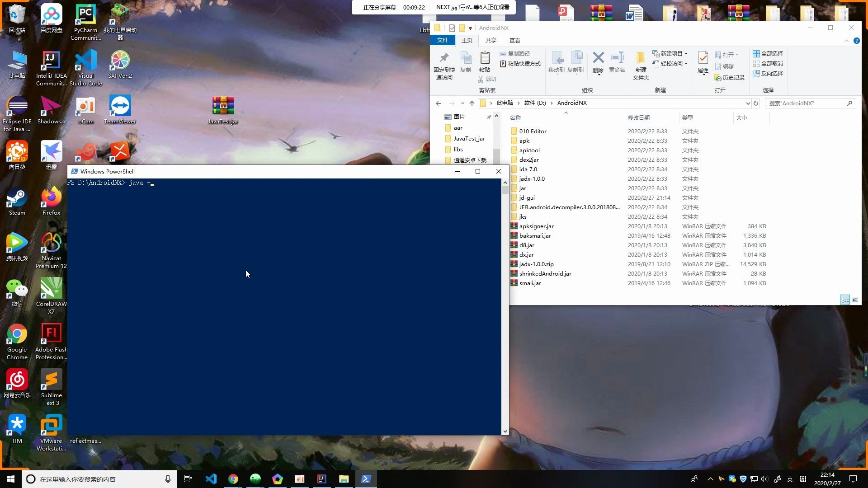
Task: Select smali.jar compressed file
Action: coord(531,283)
